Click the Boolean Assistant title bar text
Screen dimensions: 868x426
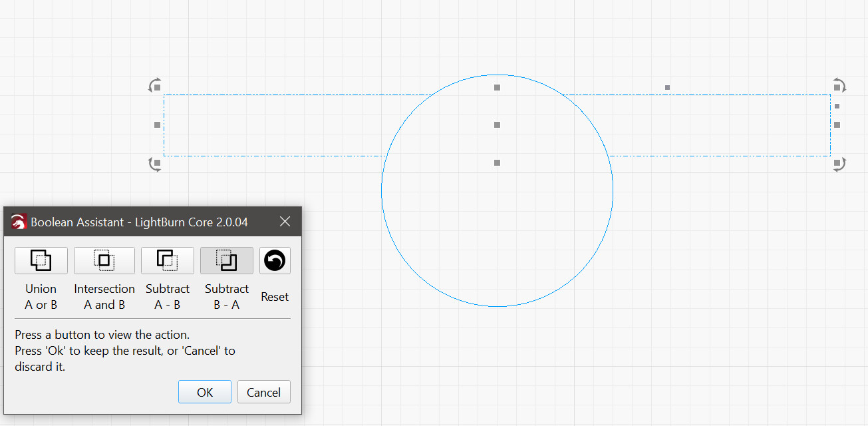(x=139, y=222)
